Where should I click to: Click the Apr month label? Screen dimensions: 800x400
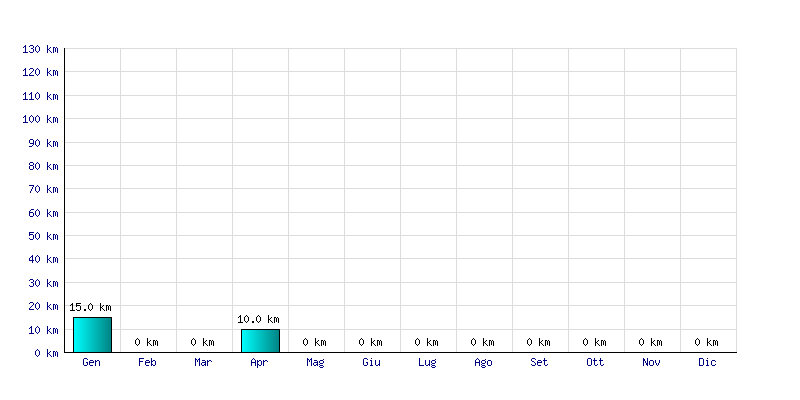[x=259, y=363]
